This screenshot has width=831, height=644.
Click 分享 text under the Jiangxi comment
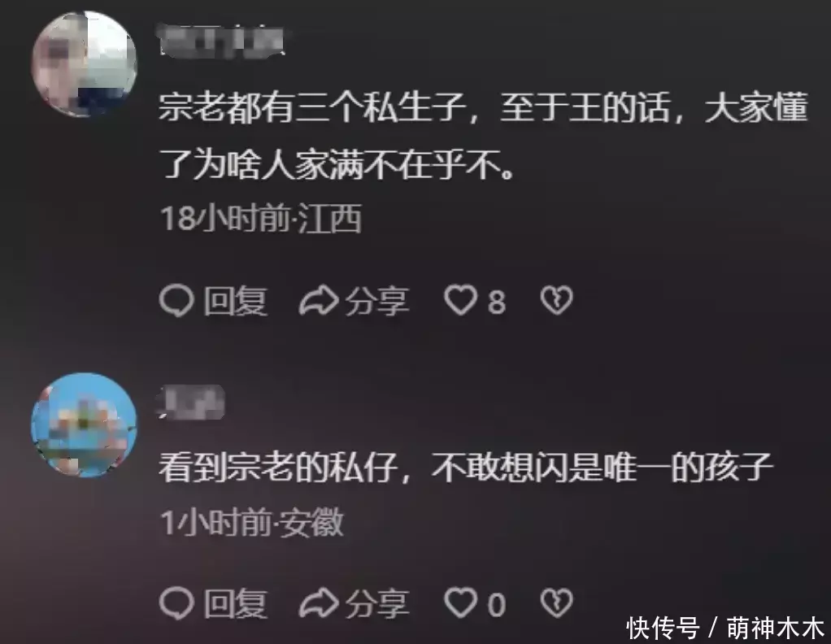click(377, 301)
